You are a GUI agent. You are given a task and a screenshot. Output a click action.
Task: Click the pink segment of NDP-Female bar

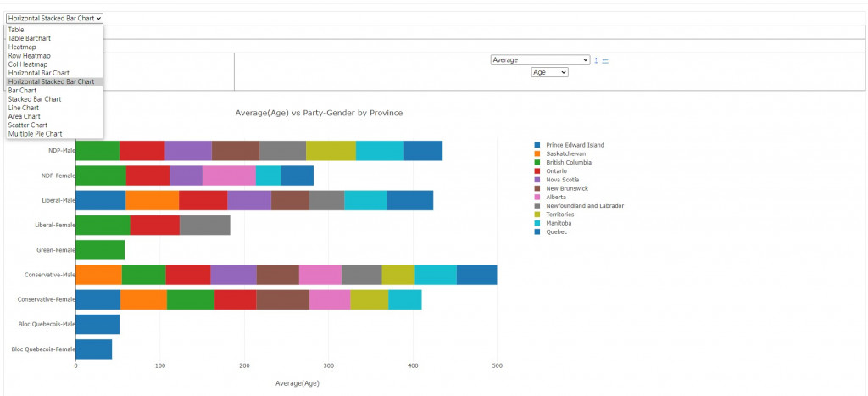click(229, 176)
